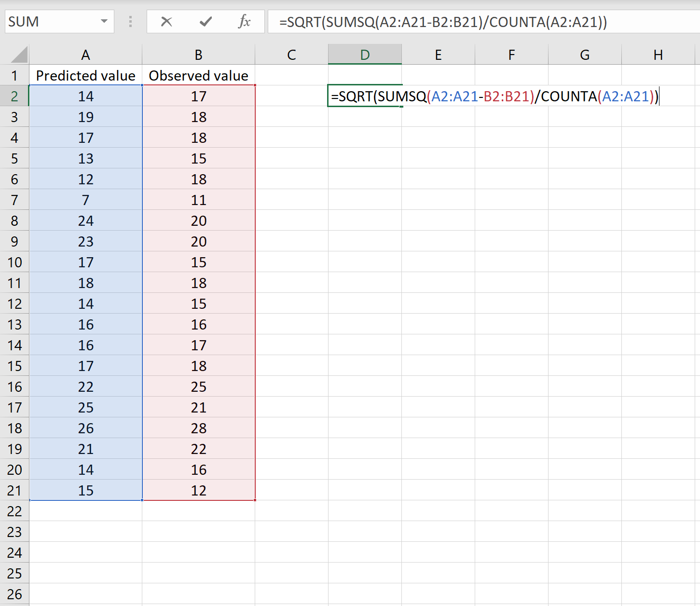The image size is (700, 606).
Task: Cancel the formula with the X icon
Action: [x=166, y=21]
